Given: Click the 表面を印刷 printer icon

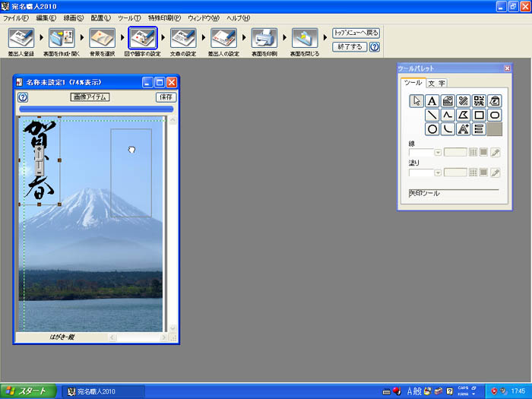Looking at the screenshot, I should coord(263,38).
